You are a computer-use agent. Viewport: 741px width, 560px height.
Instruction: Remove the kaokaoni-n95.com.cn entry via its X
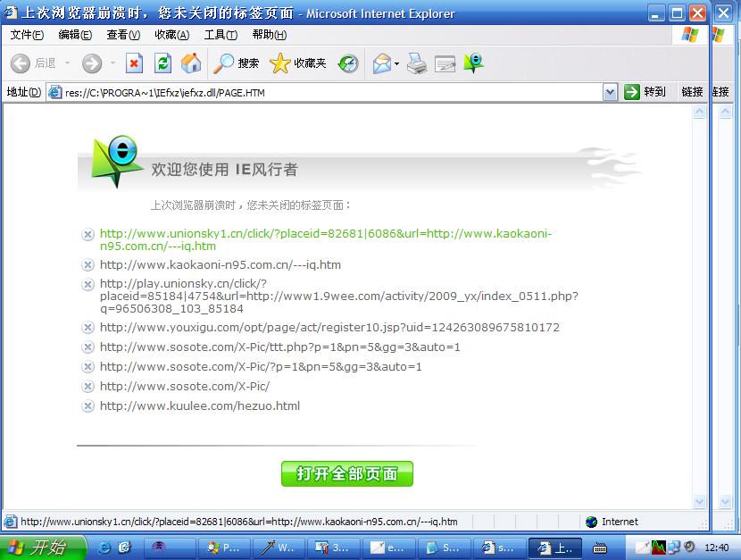pyautogui.click(x=87, y=264)
